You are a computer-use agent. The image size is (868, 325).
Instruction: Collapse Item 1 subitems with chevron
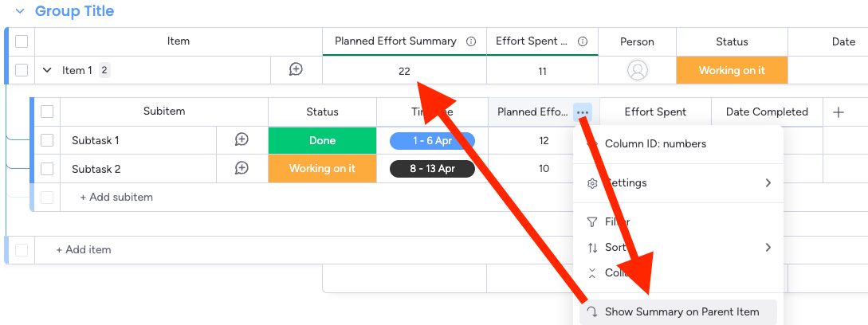pos(48,70)
